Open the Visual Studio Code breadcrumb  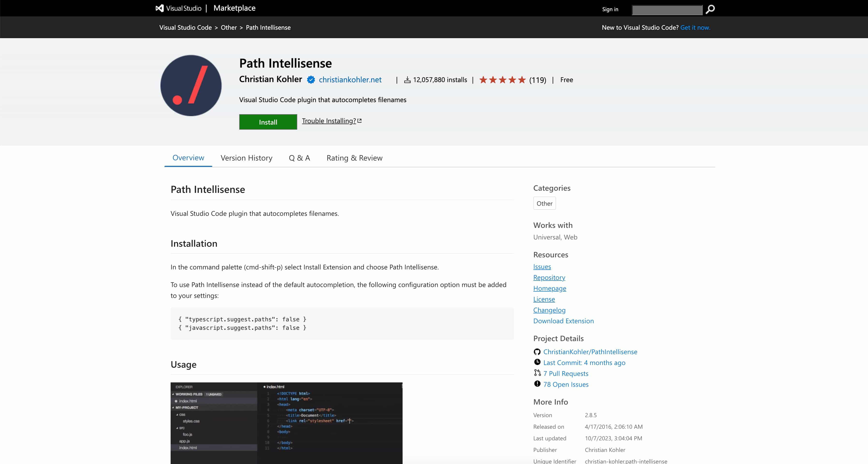[186, 28]
